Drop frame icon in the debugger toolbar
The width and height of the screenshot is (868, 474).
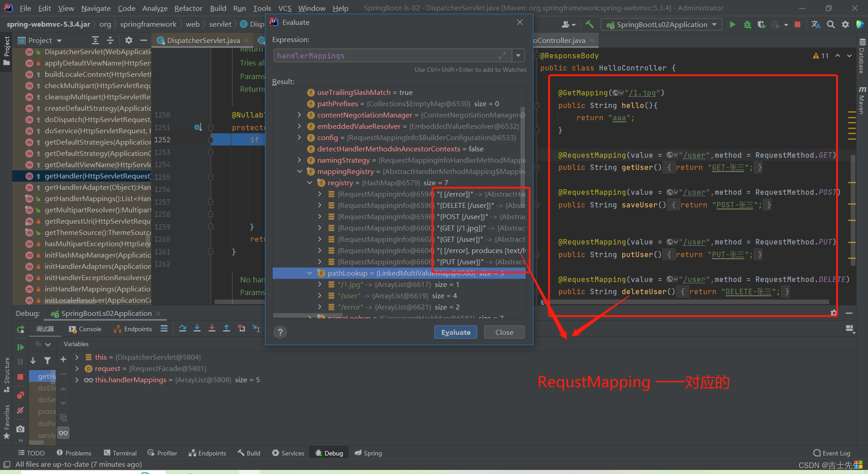[x=241, y=329]
